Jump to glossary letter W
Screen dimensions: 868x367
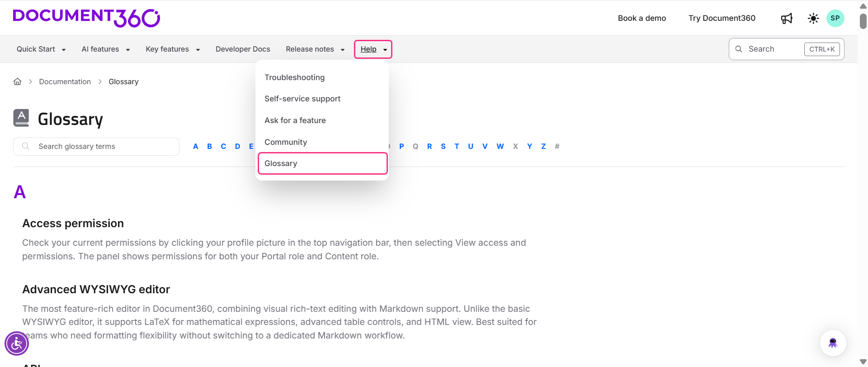(x=500, y=146)
